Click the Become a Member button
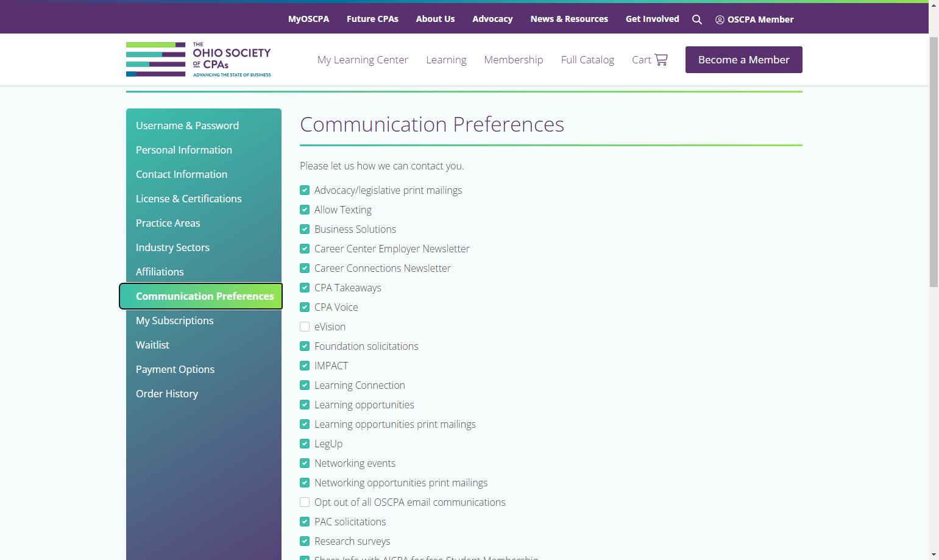The width and height of the screenshot is (939, 560). pos(743,60)
